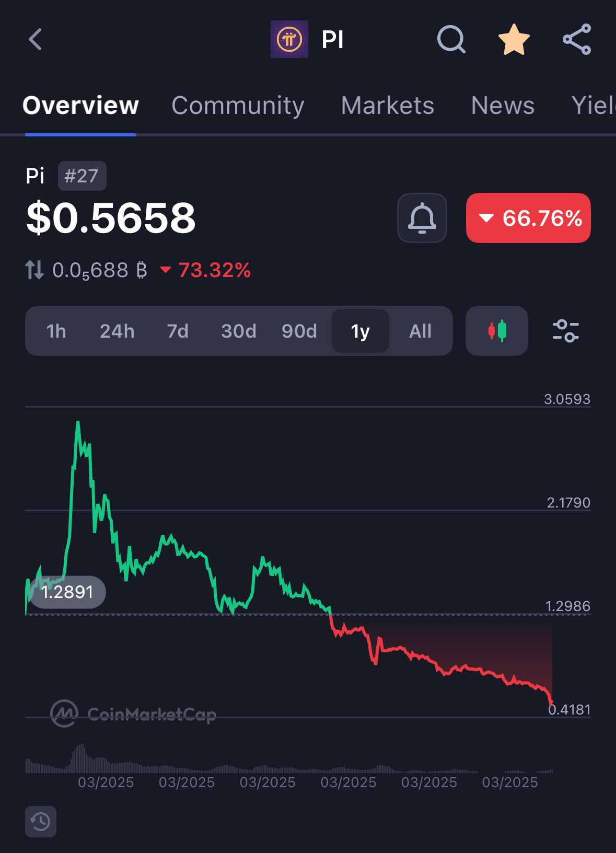The image size is (616, 853).
Task: Open the history clock icon
Action: pyautogui.click(x=41, y=822)
